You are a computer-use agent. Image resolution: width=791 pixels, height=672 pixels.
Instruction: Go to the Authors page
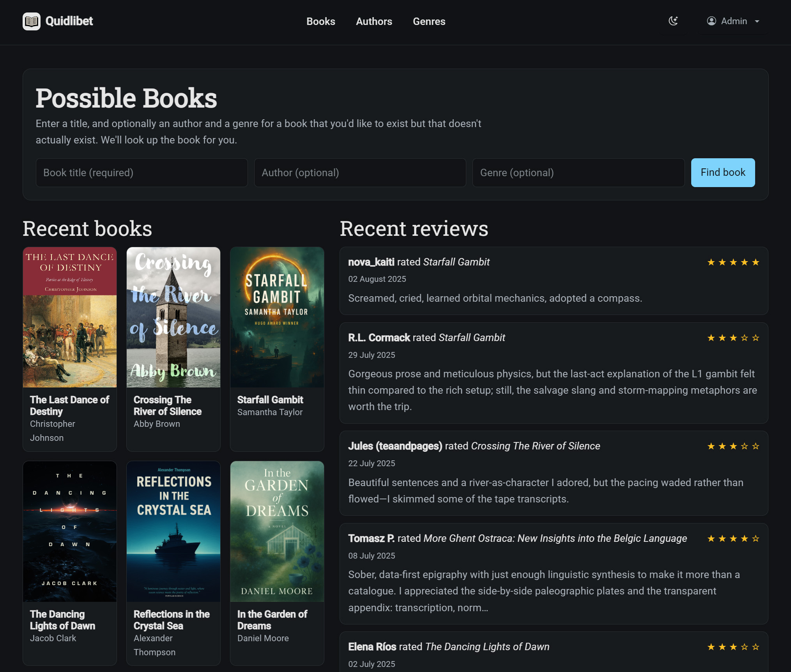click(374, 21)
